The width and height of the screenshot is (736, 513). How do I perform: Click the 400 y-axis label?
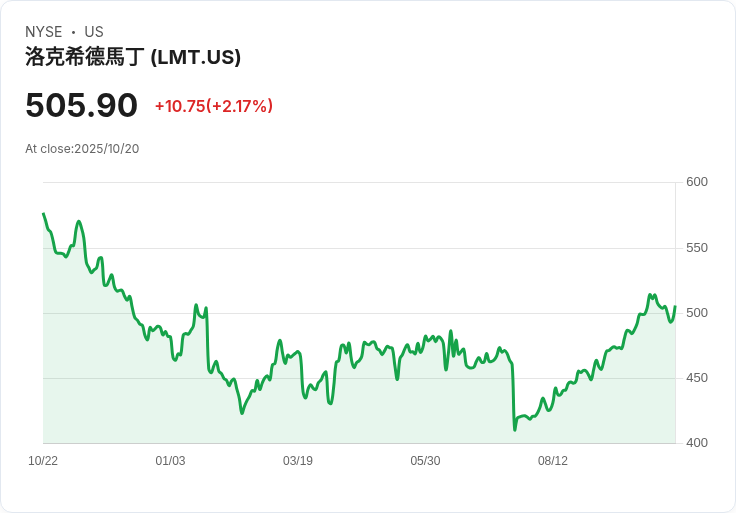[696, 443]
